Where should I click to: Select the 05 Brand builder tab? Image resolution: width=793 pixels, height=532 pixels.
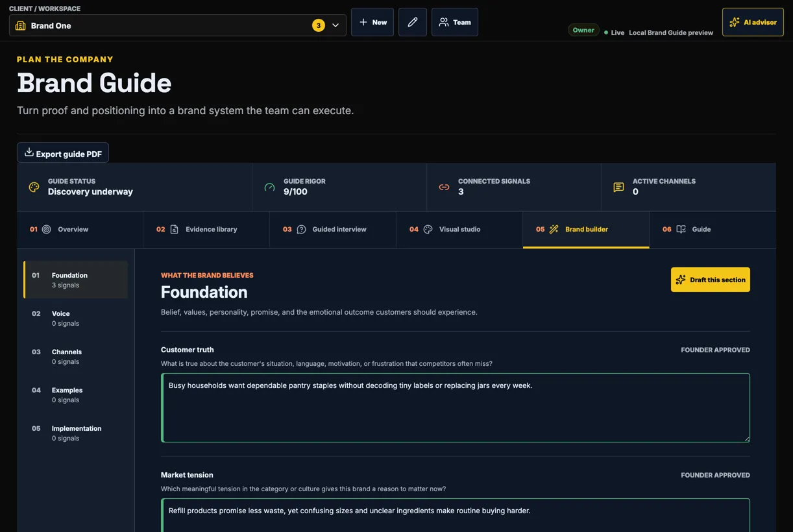[x=586, y=230]
